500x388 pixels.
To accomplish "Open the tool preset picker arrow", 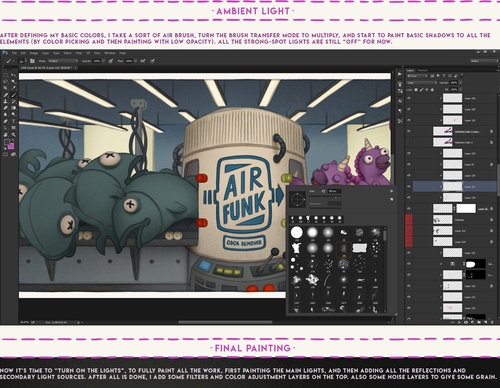I will click(14, 61).
